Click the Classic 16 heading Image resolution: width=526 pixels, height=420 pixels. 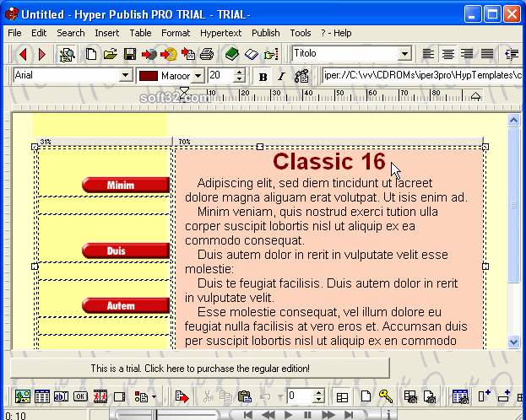tap(329, 161)
